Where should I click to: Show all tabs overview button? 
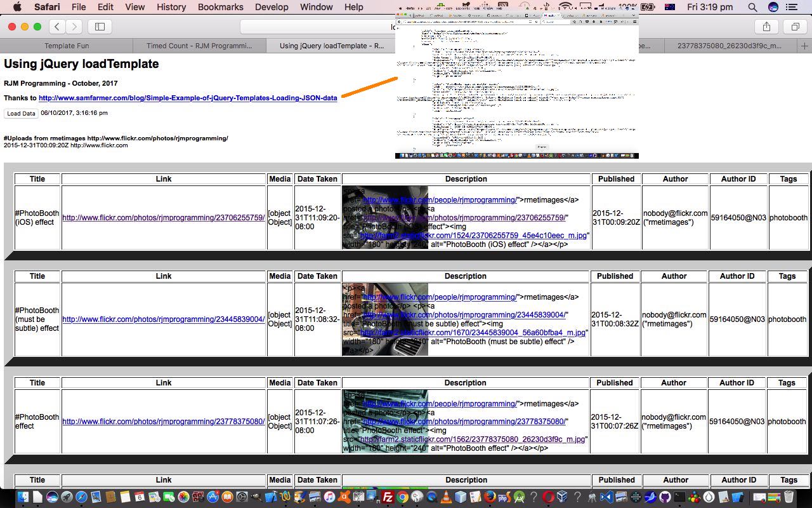tap(795, 26)
